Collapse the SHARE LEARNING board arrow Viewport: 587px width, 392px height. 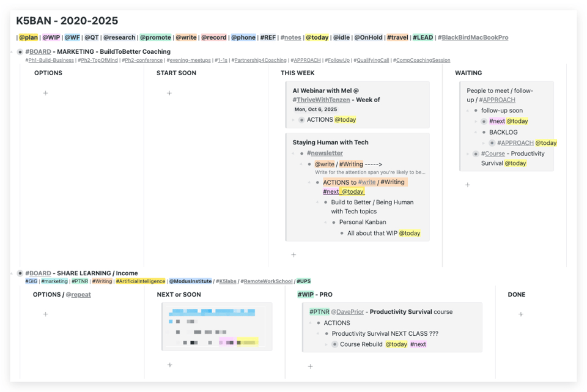point(12,273)
